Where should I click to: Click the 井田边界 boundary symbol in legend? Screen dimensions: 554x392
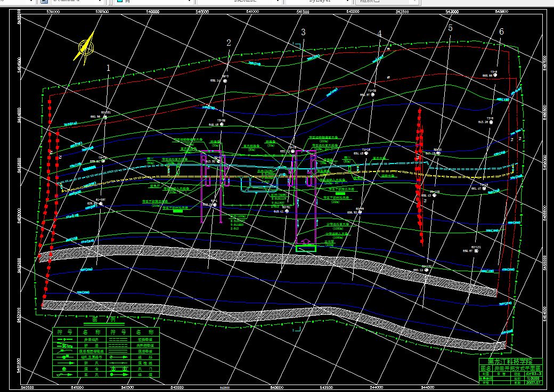(65, 339)
